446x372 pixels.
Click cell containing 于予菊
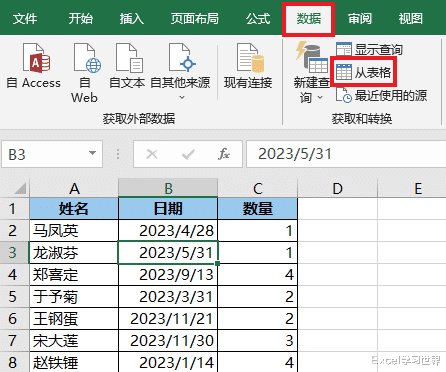pos(74,297)
